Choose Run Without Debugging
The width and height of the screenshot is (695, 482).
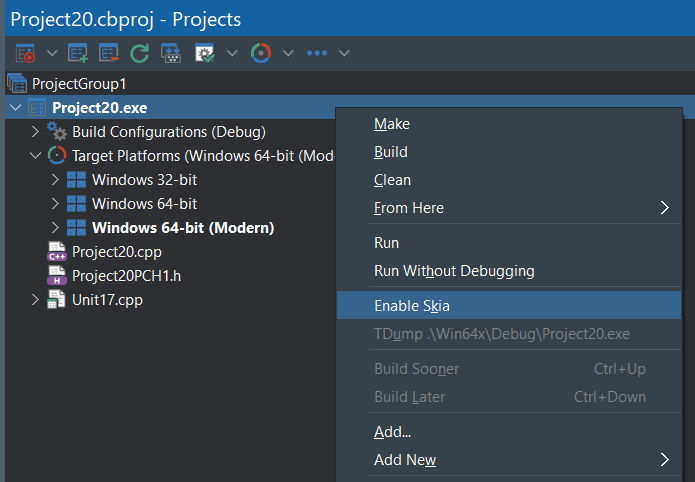[509, 270]
